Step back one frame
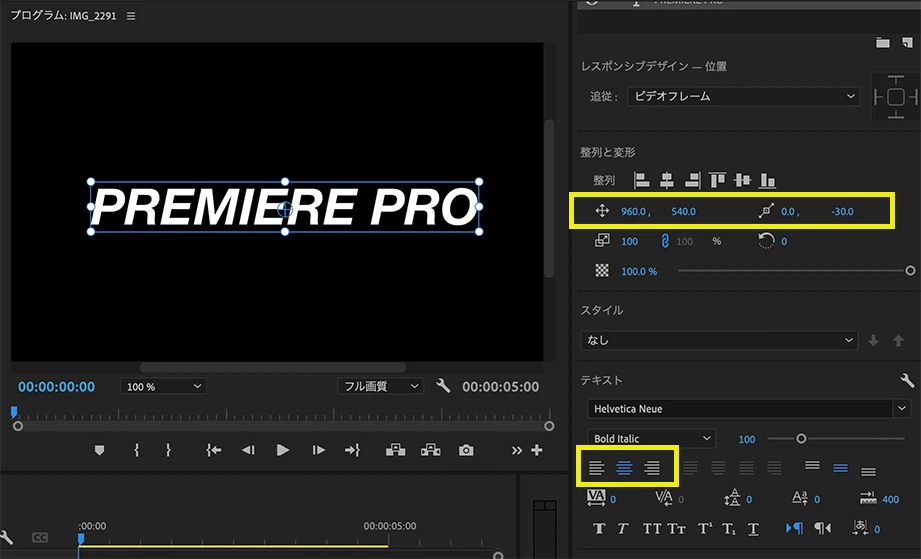 [248, 450]
